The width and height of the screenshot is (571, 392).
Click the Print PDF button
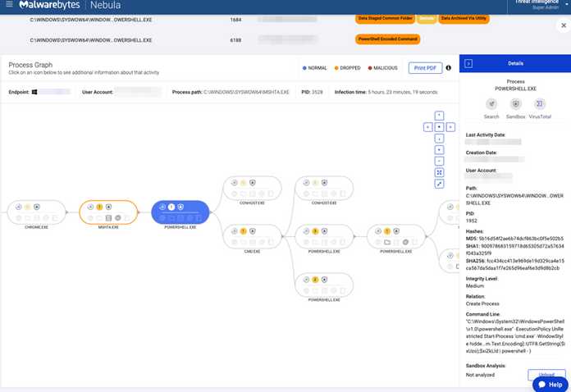(x=425, y=68)
